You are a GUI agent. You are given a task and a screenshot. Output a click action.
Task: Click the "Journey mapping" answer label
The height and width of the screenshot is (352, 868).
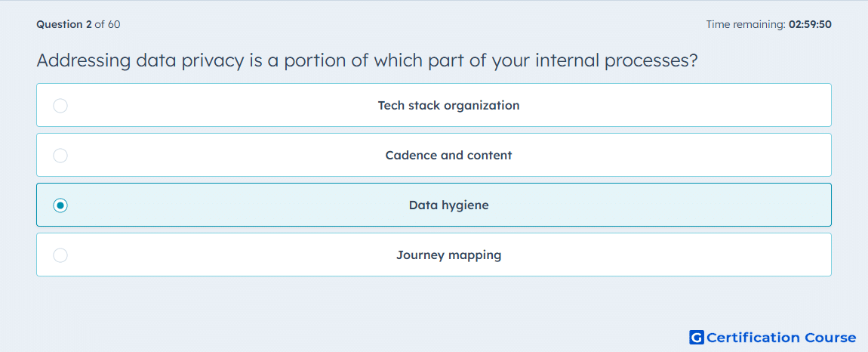click(448, 255)
